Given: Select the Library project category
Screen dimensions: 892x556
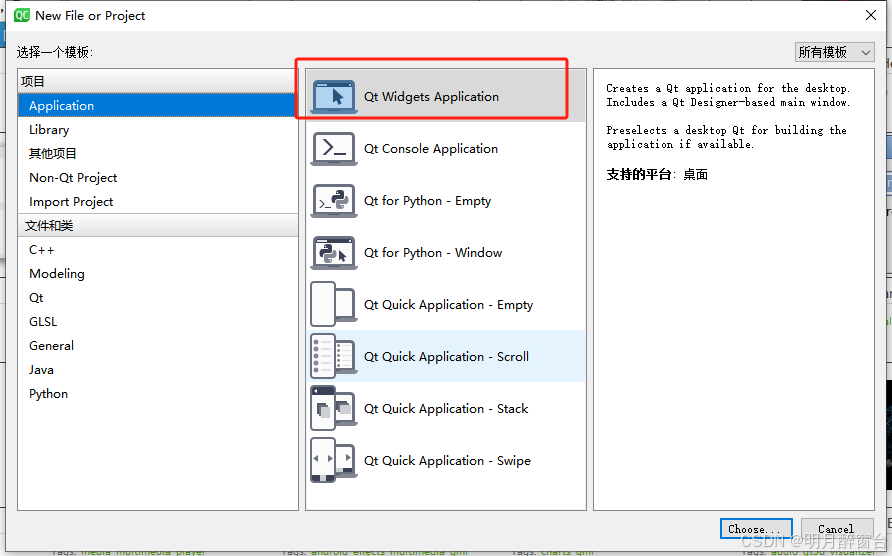Looking at the screenshot, I should (x=158, y=130).
